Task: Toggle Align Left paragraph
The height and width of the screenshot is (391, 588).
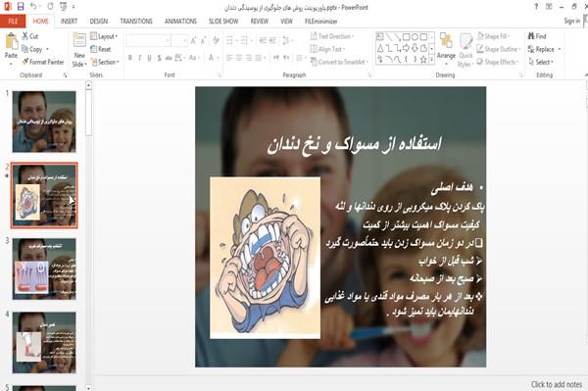Action: pos(229,58)
